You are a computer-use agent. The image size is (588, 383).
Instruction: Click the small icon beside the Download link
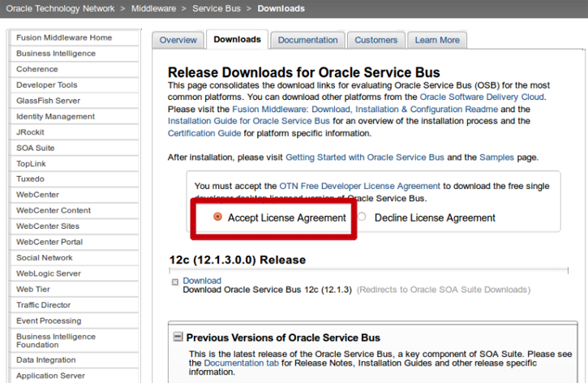point(175,282)
